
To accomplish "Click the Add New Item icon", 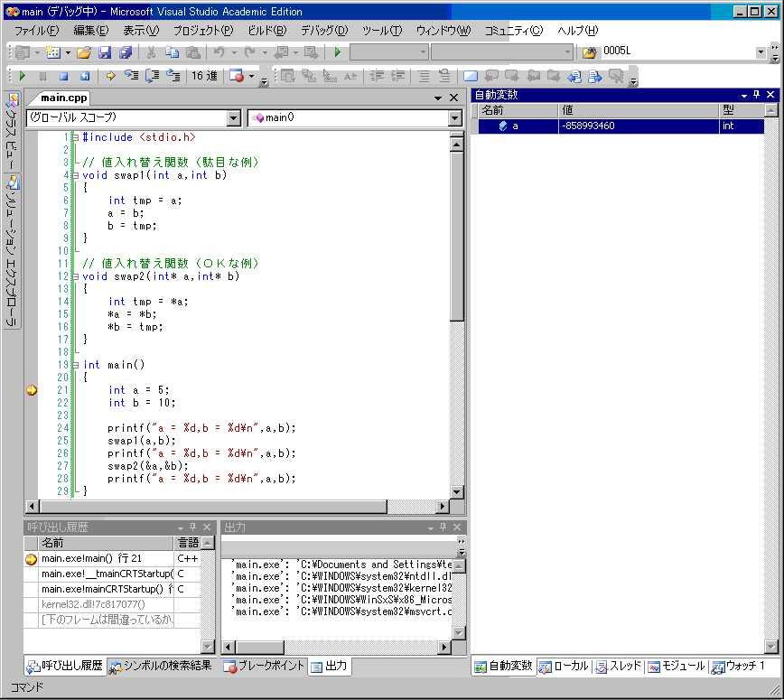I will point(52,52).
